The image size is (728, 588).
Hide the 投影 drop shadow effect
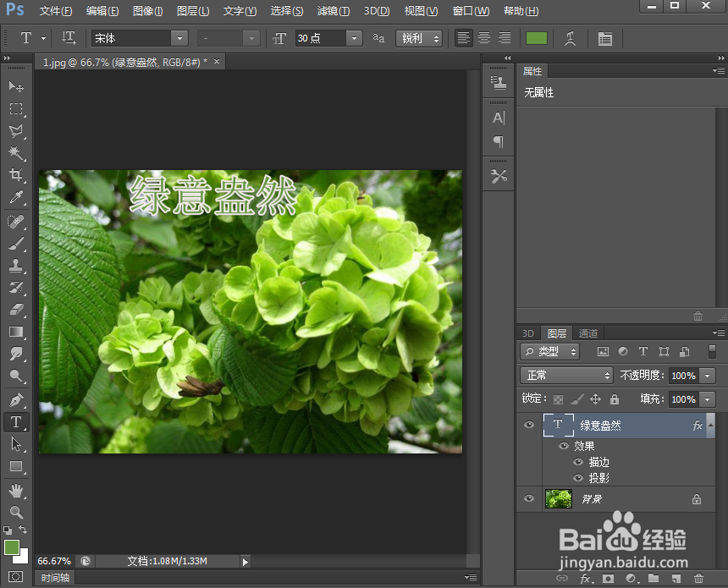tap(578, 477)
